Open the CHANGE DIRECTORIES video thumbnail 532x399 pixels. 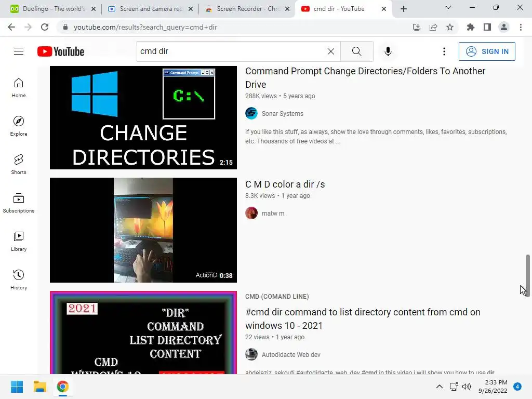(143, 117)
